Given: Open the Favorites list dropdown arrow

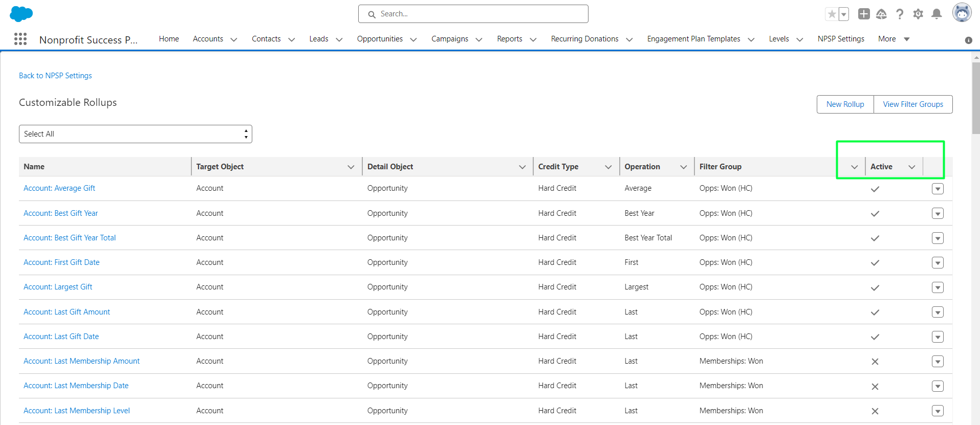Looking at the screenshot, I should (844, 14).
